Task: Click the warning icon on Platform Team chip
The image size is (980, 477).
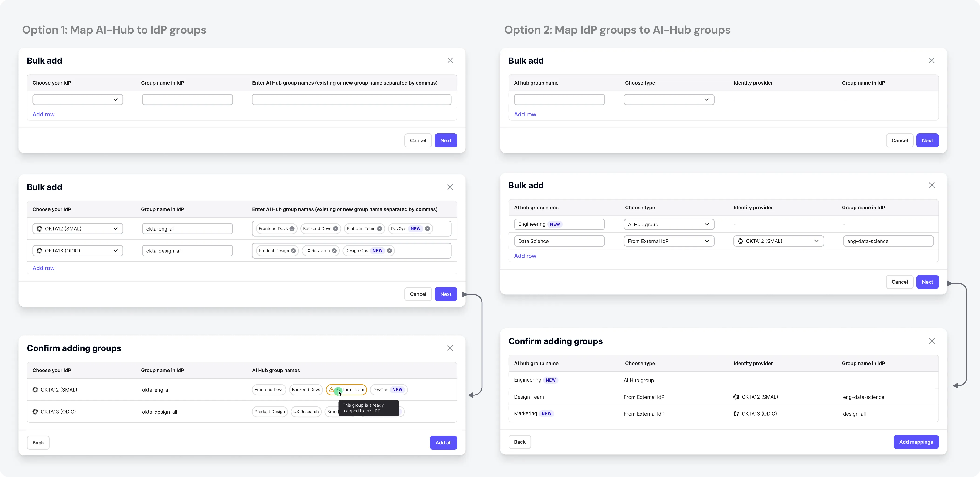Action: [x=331, y=389]
